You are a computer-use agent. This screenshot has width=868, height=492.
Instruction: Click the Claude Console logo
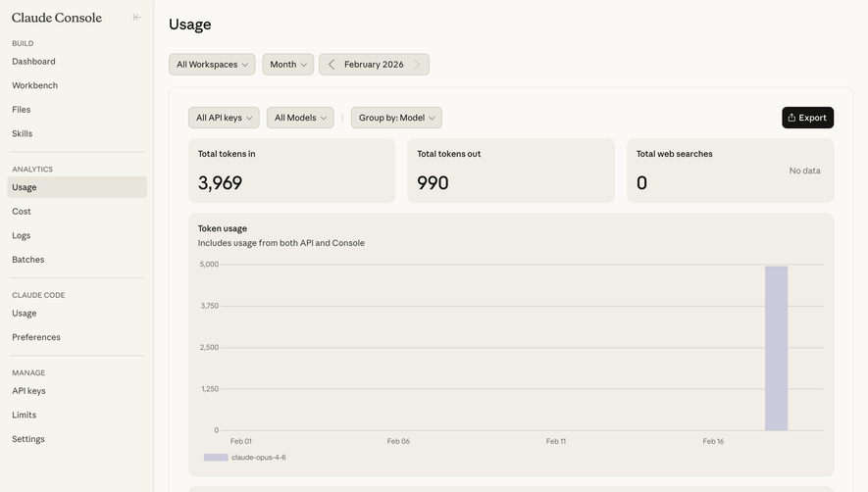tap(57, 18)
